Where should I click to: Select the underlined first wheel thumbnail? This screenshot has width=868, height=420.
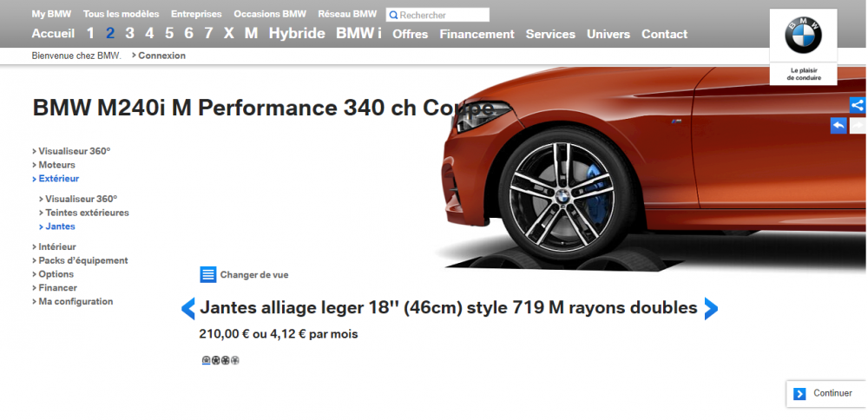click(x=206, y=361)
